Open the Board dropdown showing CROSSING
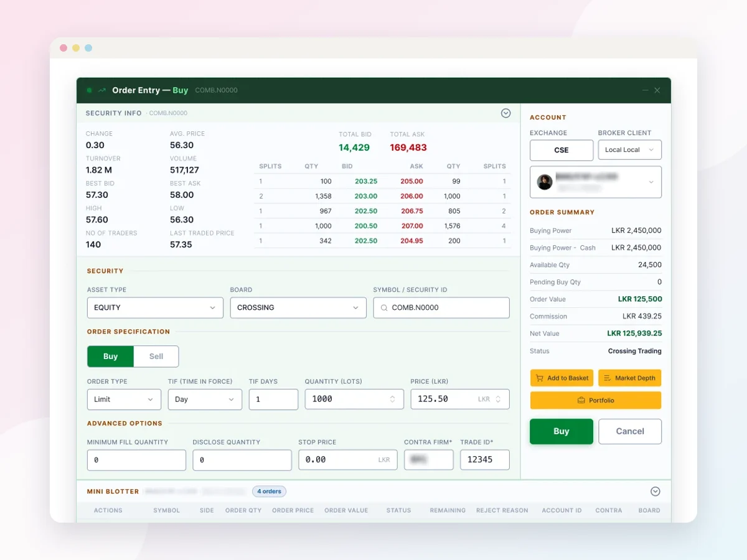The height and width of the screenshot is (560, 747). pyautogui.click(x=298, y=307)
